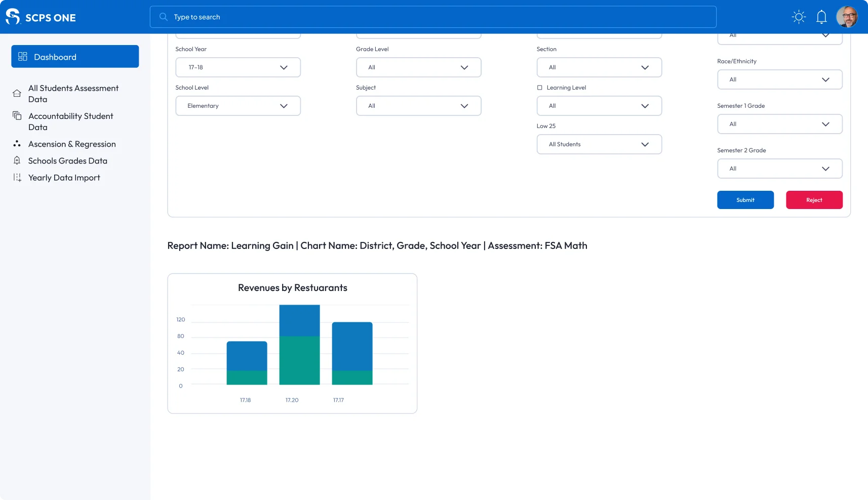Screen dimensions: 868x500
Task: Select the Dashboard menu item
Action: (x=75, y=57)
